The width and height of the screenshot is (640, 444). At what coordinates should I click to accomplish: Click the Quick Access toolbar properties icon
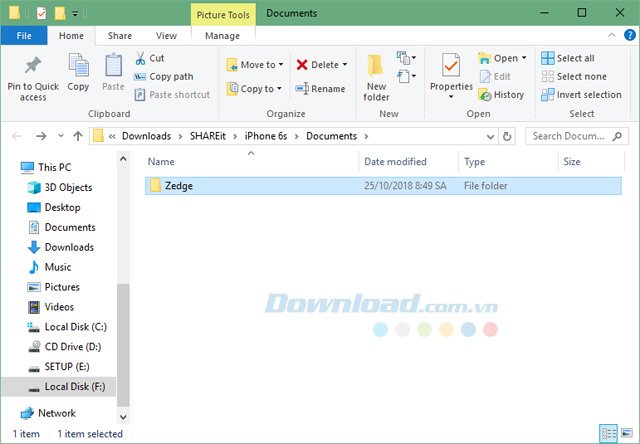pyautogui.click(x=41, y=13)
